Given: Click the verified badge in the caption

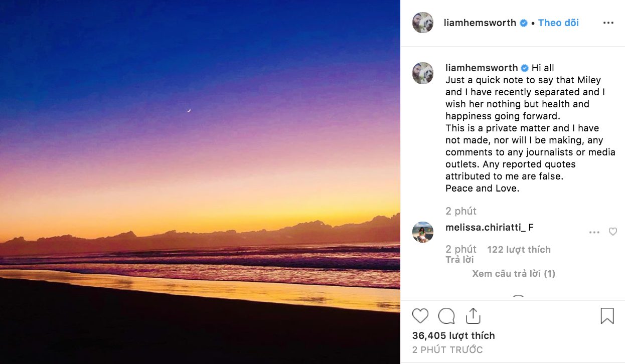Looking at the screenshot, I should [525, 68].
